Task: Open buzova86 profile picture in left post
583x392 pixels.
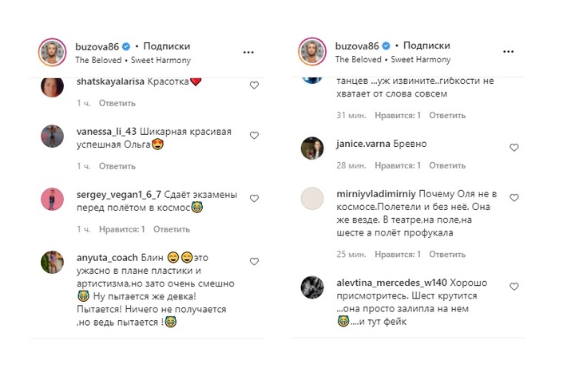Action: [x=52, y=53]
